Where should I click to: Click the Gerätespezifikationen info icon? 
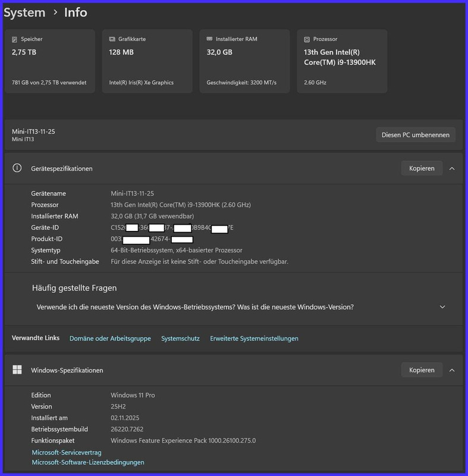(x=17, y=168)
